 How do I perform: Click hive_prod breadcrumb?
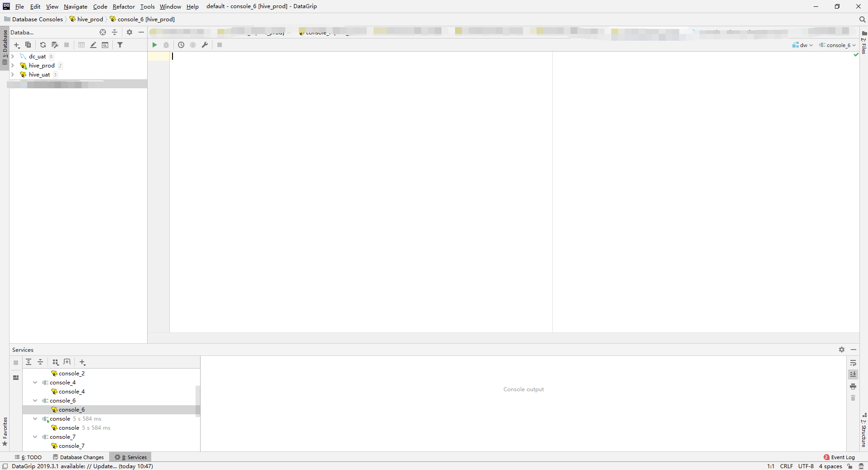86,19
